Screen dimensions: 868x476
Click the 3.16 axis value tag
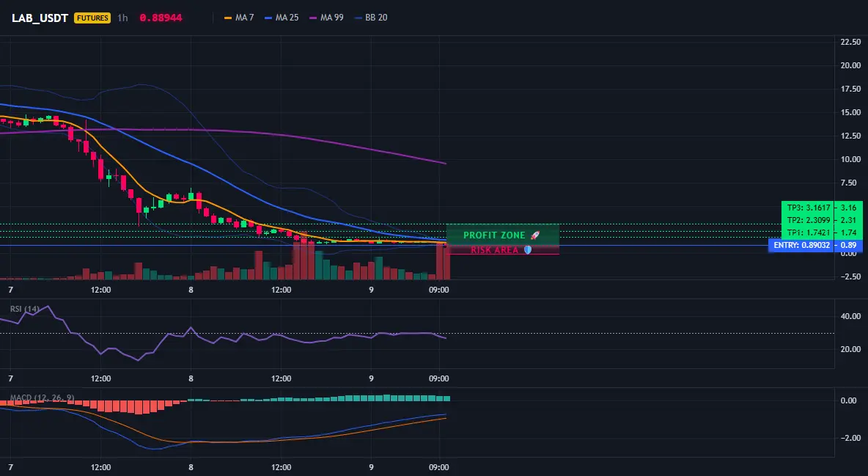click(849, 208)
